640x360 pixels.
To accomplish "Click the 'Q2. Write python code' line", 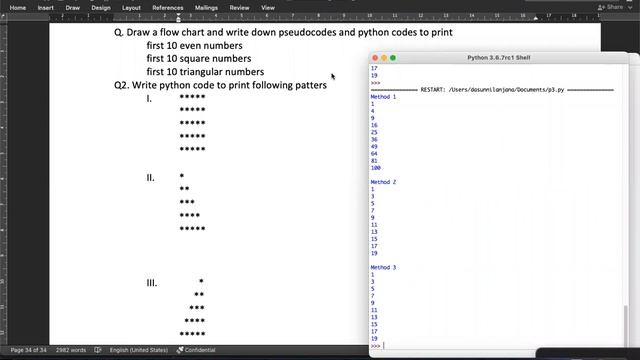I will coord(220,85).
